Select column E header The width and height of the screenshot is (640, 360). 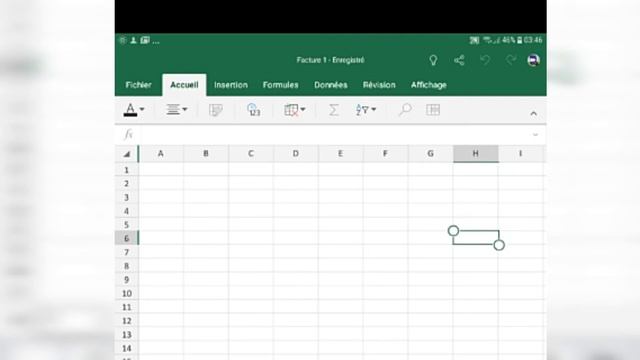[340, 153]
